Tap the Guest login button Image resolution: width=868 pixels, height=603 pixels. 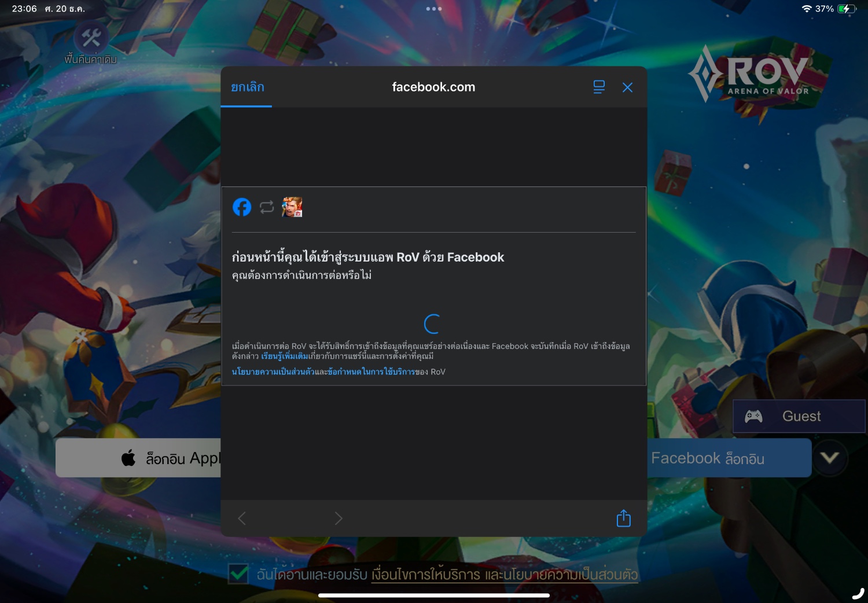pos(799,416)
